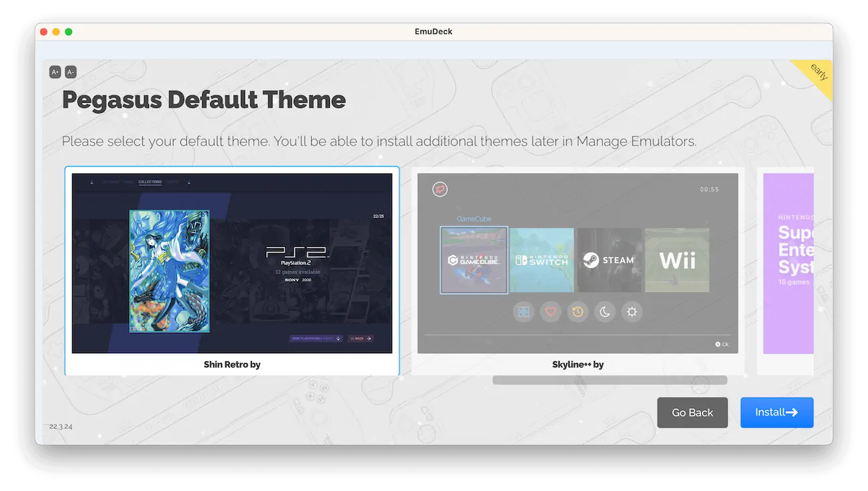The width and height of the screenshot is (868, 491).
Task: Click the 'Shin Retro by' caption
Action: pos(232,364)
